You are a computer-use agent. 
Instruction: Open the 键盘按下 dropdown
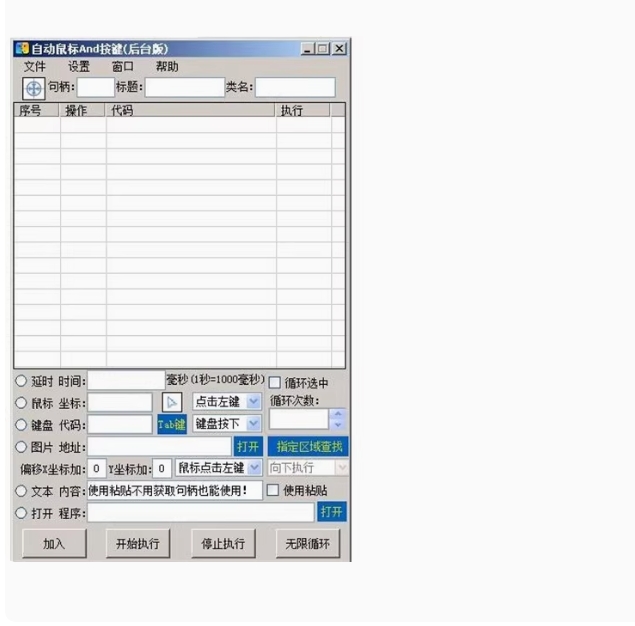pyautogui.click(x=253, y=424)
